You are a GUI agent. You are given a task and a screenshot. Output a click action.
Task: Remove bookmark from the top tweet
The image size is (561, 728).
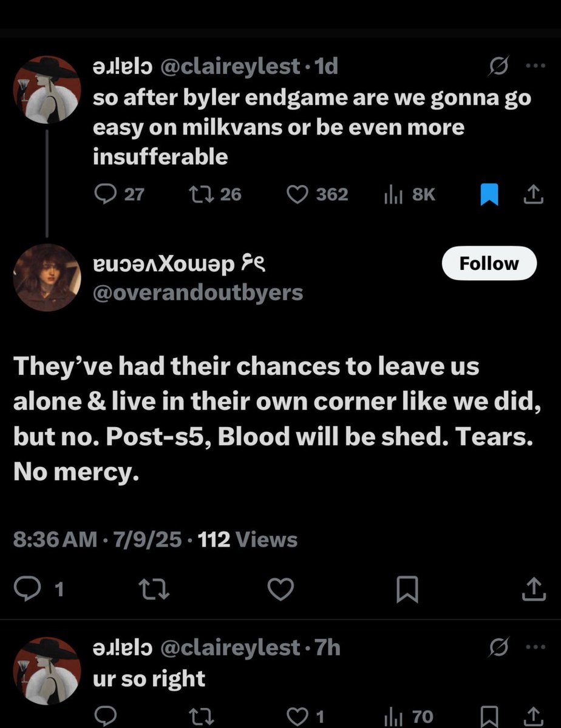coord(489,194)
